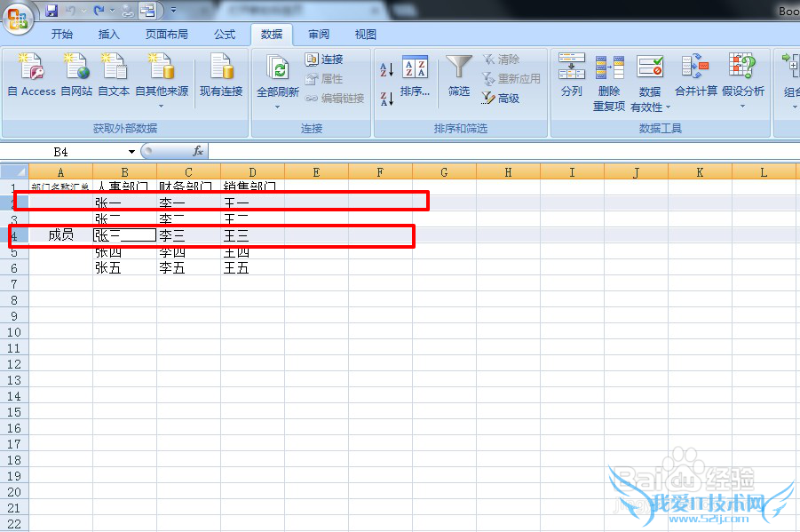Select cell containing 王五
The image size is (800, 532).
pyautogui.click(x=252, y=267)
